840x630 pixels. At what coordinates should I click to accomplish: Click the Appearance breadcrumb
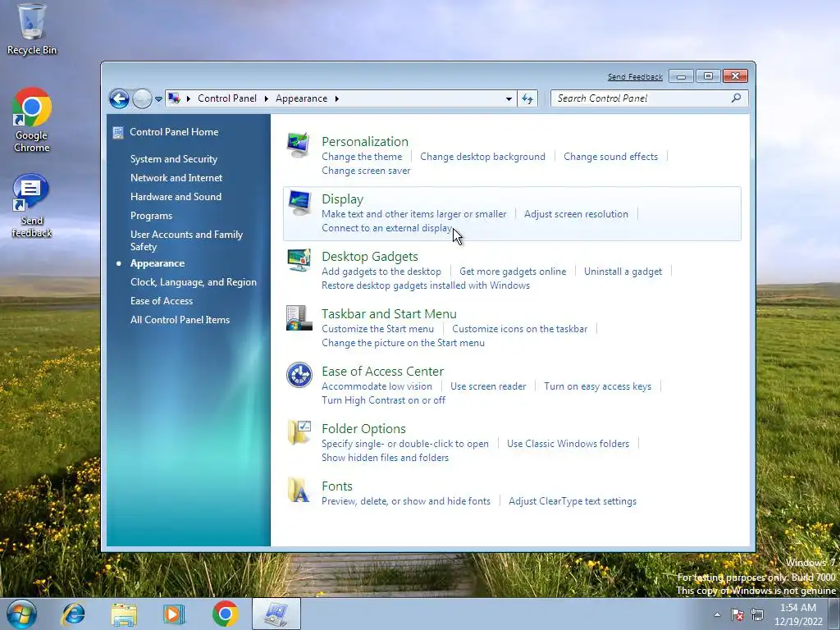tap(302, 98)
